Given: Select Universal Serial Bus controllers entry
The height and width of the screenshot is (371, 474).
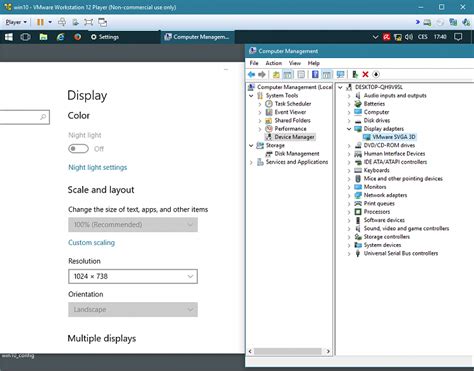Looking at the screenshot, I should point(401,253).
